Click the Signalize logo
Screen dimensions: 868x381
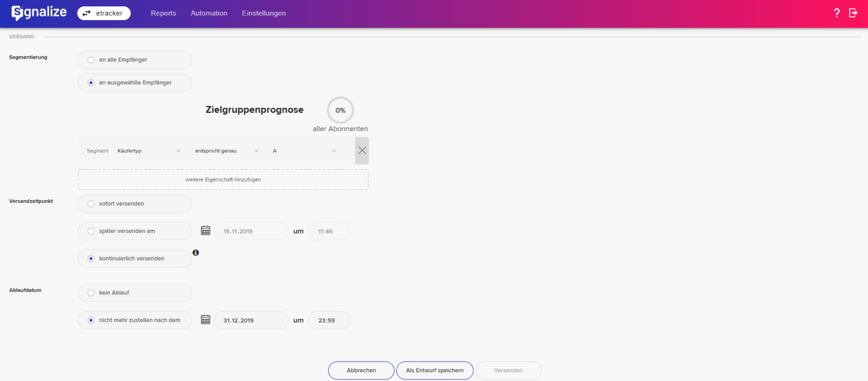coord(39,12)
